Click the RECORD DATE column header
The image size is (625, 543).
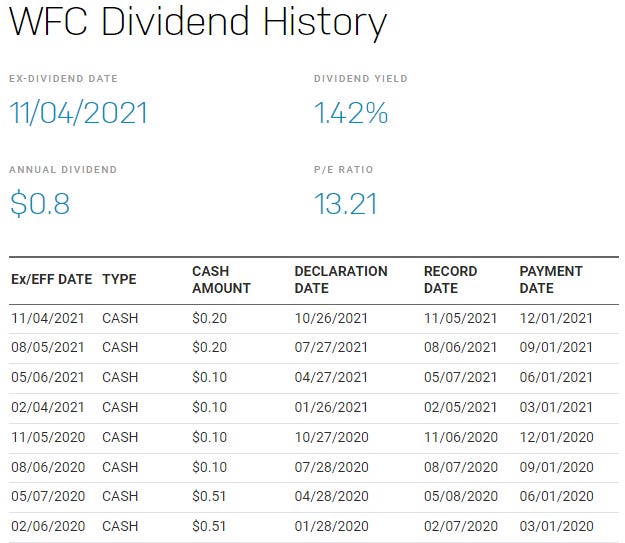coord(450,279)
